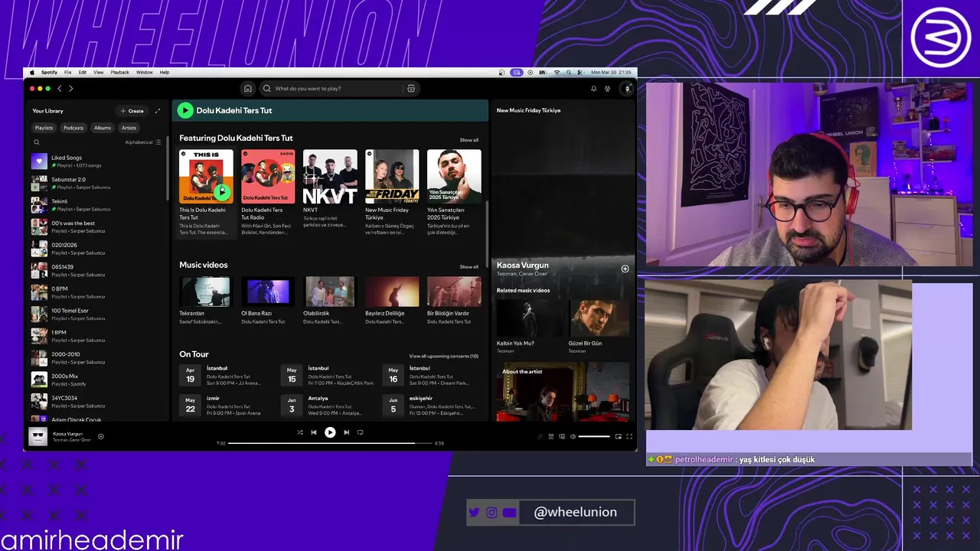The width and height of the screenshot is (980, 551).
Task: Enter full screen player view
Action: point(629,436)
